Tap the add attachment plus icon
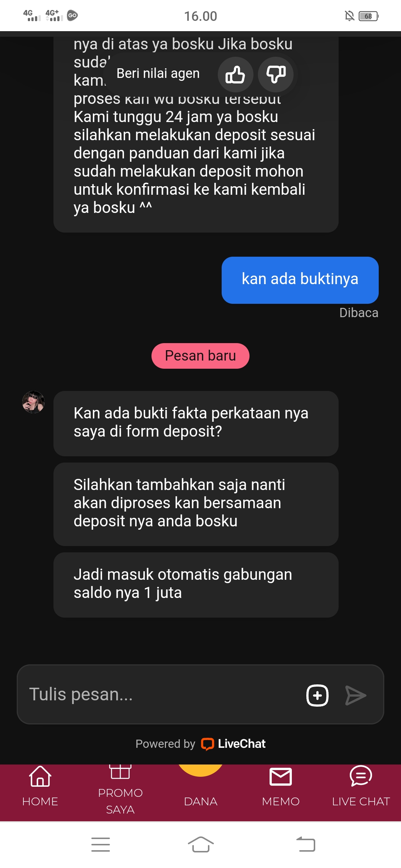This screenshot has height=868, width=401. point(317,696)
